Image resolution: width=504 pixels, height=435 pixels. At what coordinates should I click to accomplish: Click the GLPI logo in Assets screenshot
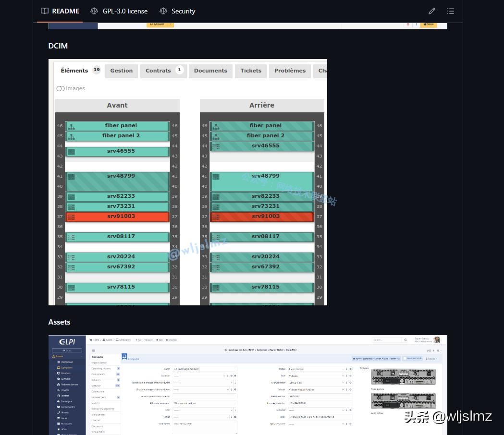coord(67,342)
